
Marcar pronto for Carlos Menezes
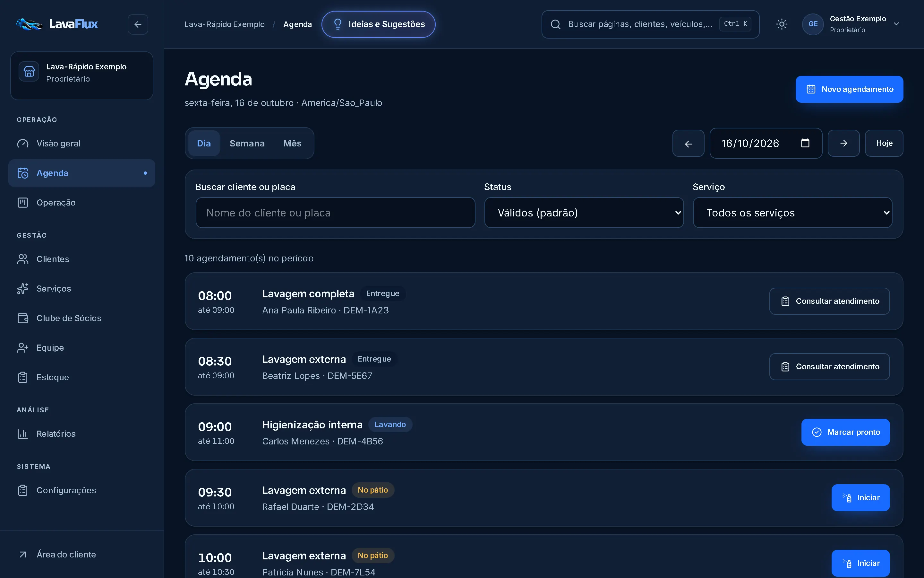845,432
